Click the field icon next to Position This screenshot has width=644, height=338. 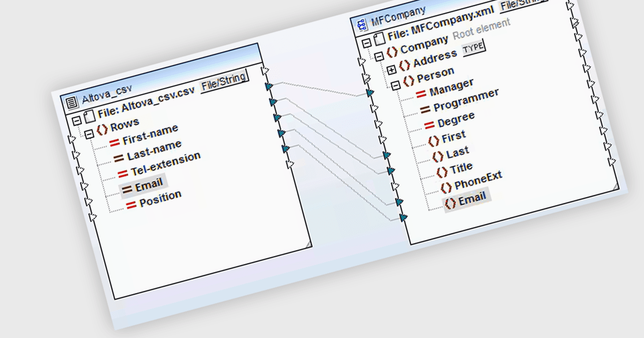(131, 204)
